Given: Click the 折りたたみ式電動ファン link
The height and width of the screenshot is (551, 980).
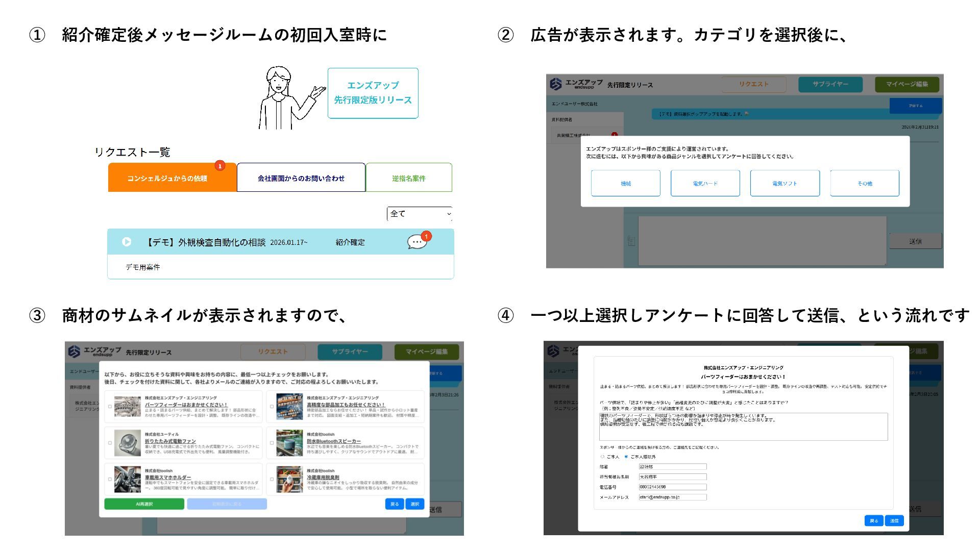Looking at the screenshot, I should coord(170,441).
